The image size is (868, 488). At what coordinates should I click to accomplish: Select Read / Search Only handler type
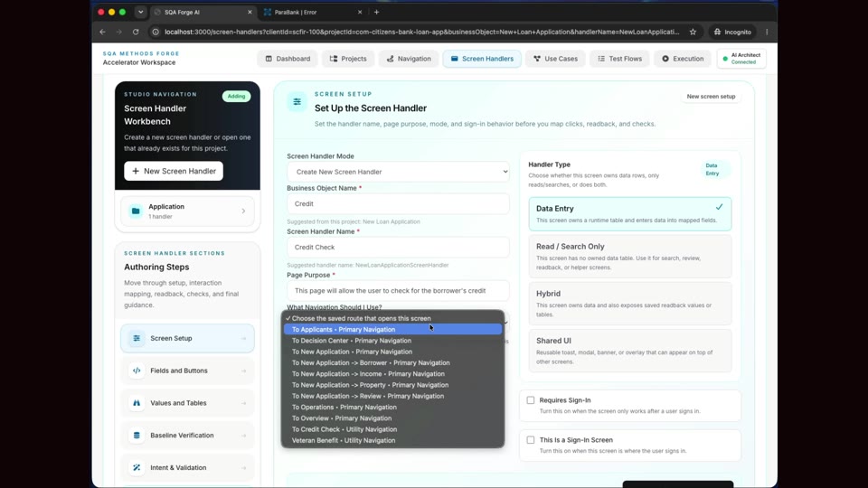(630, 256)
